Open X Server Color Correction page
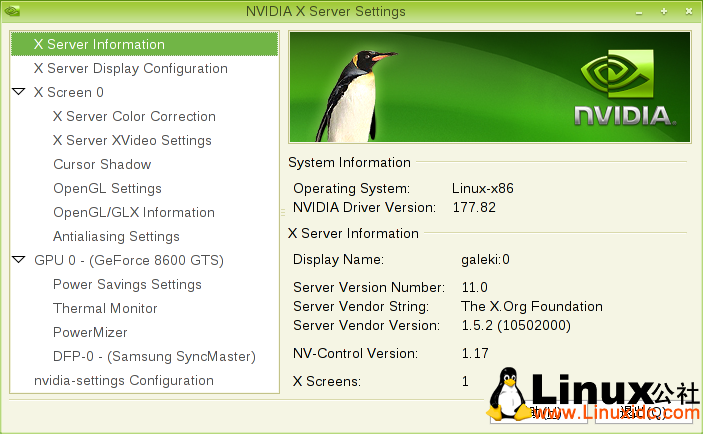The image size is (703, 434). [x=134, y=116]
